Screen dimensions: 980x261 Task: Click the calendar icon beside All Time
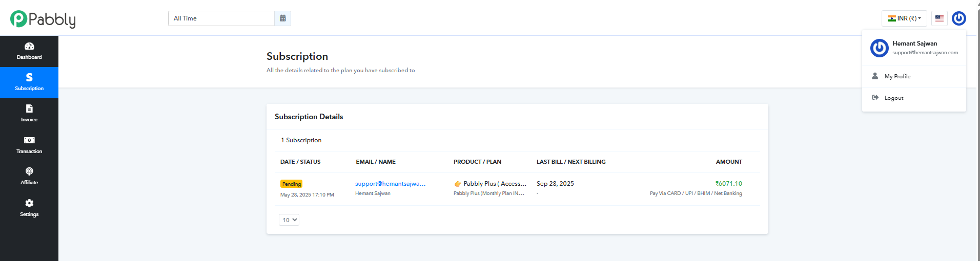click(282, 18)
